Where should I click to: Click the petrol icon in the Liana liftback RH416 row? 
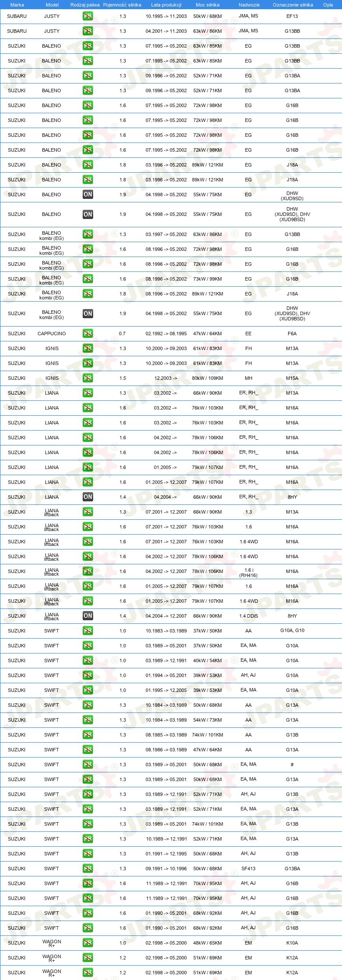click(x=88, y=571)
